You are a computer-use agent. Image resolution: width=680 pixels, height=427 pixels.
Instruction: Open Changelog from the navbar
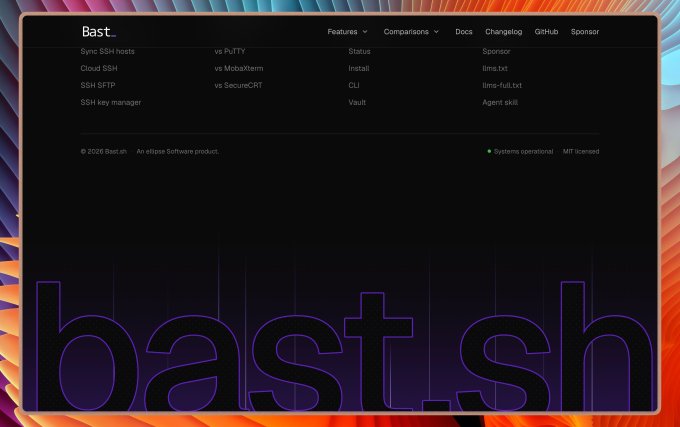[503, 32]
